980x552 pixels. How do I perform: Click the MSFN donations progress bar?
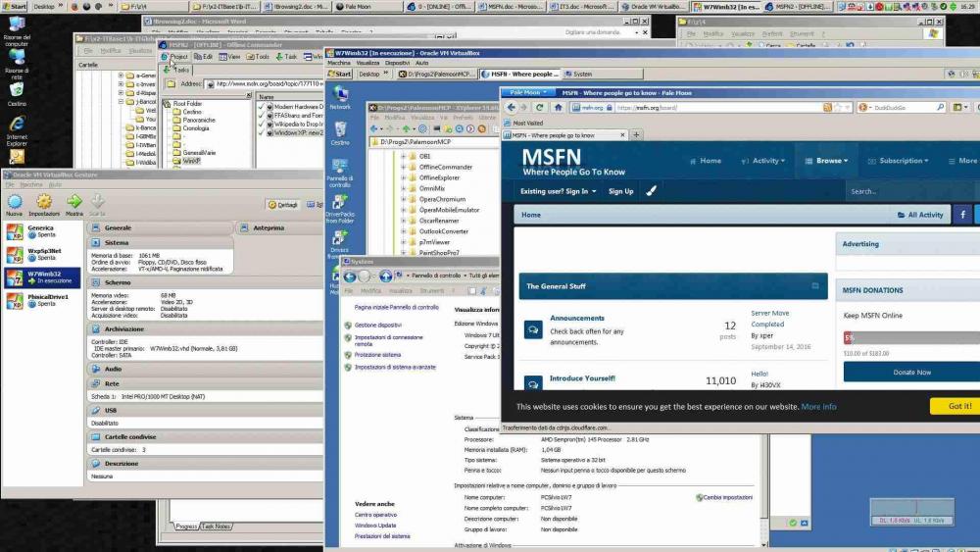(911, 338)
